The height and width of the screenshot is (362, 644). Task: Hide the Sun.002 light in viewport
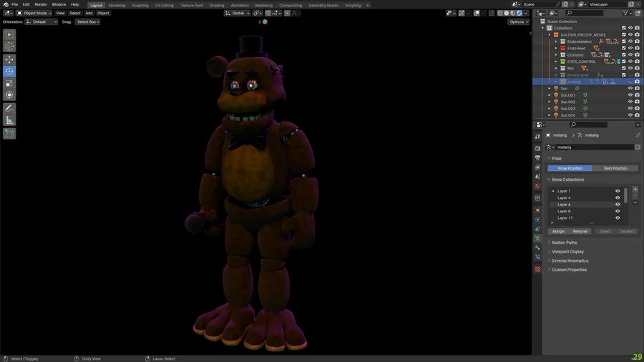(630, 102)
